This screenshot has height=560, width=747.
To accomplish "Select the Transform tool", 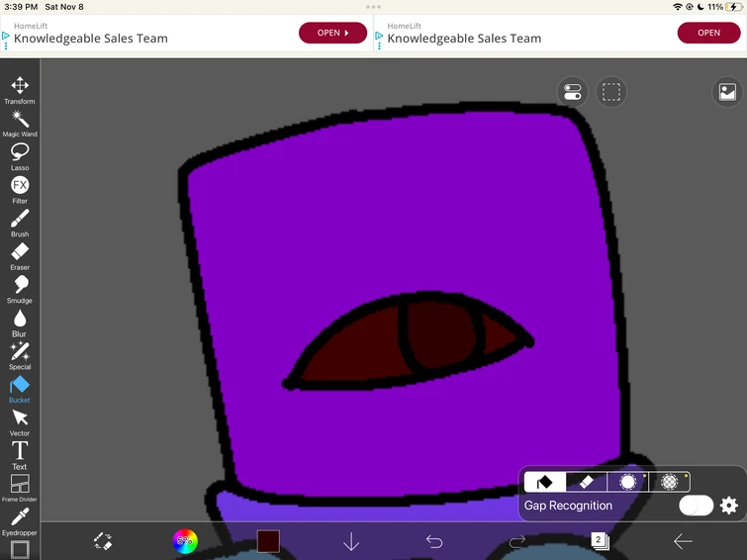I will coord(20,90).
